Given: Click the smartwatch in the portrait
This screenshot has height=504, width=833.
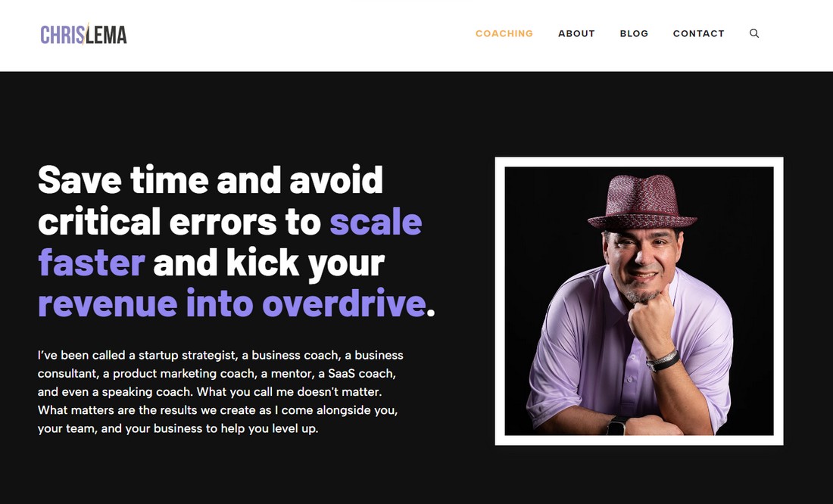Looking at the screenshot, I should [x=617, y=426].
